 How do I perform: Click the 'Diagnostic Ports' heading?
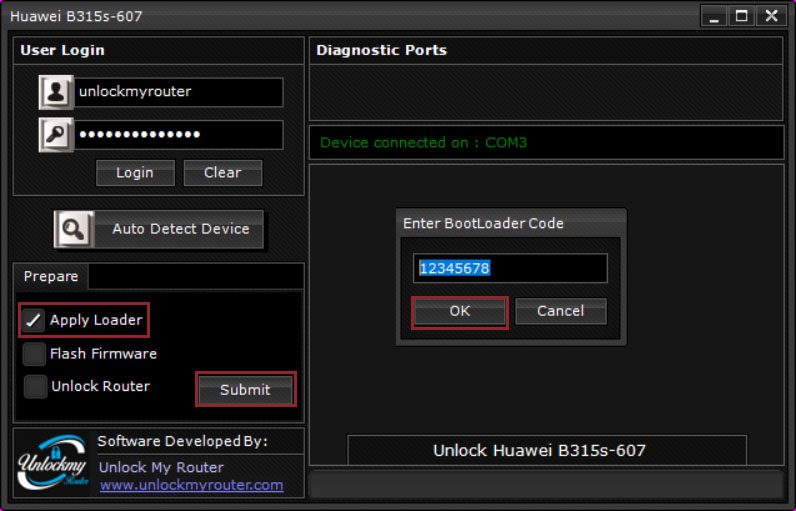point(381,50)
